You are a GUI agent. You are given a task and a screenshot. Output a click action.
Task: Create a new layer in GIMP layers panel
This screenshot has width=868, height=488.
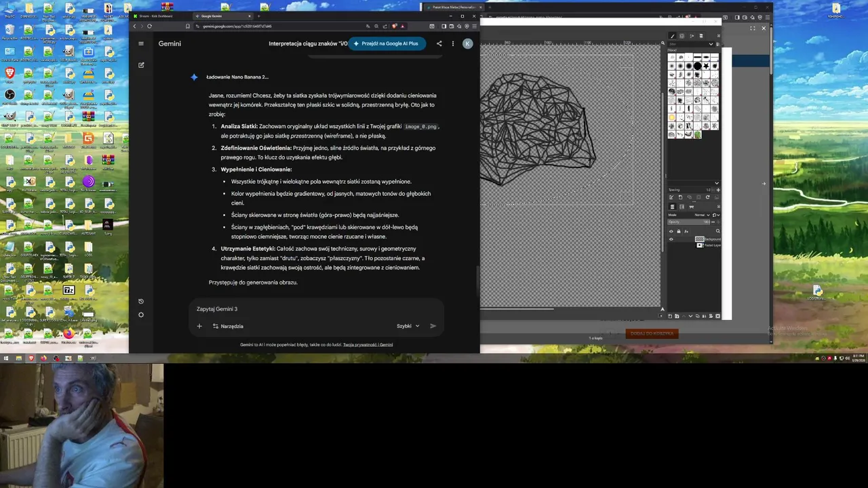670,316
